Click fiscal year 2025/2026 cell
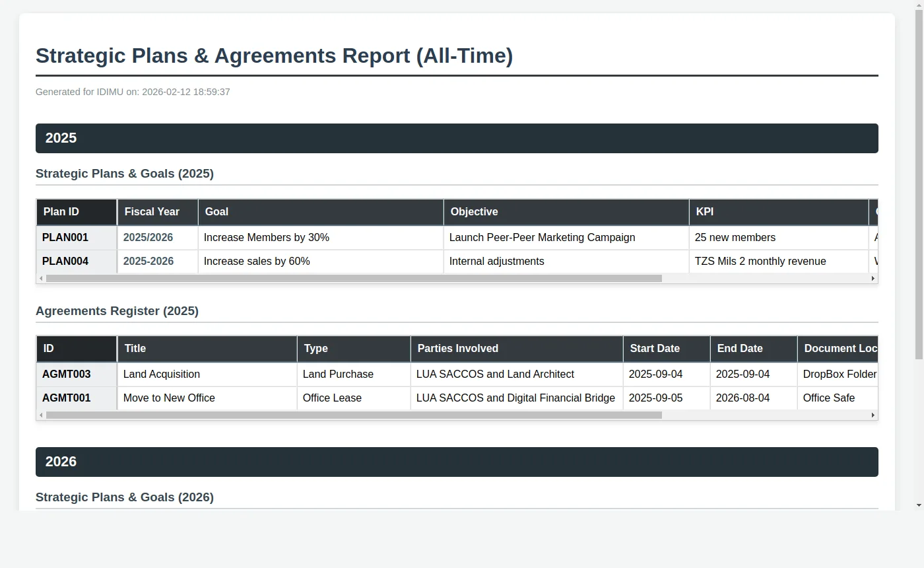Screen dimensions: 924x568 pyautogui.click(x=158, y=238)
